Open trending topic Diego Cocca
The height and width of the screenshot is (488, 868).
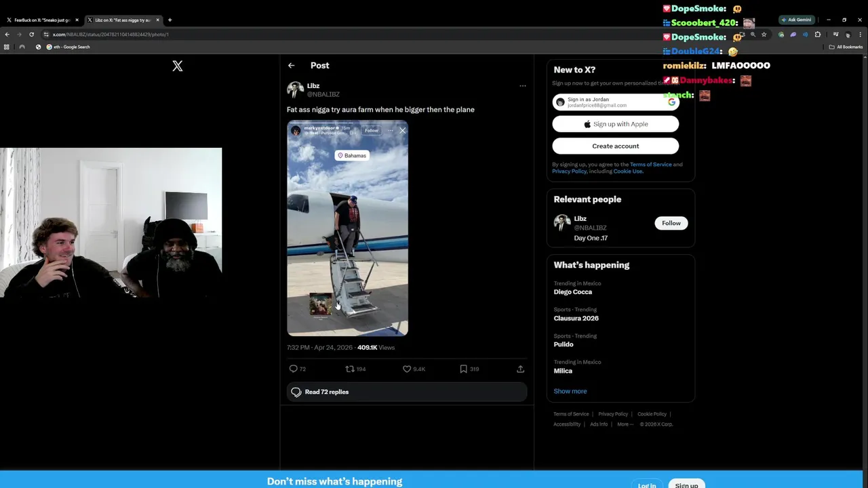[573, 292]
